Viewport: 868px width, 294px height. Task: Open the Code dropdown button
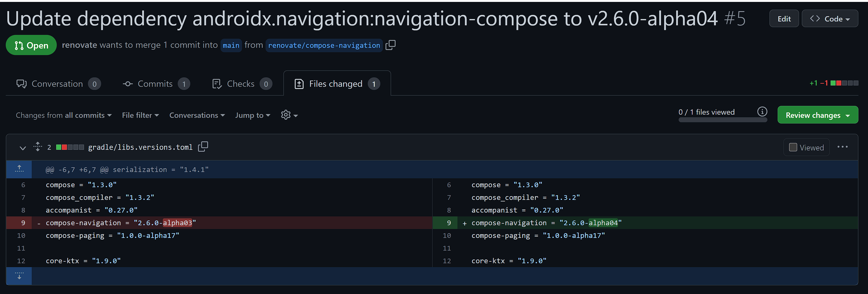click(x=830, y=19)
